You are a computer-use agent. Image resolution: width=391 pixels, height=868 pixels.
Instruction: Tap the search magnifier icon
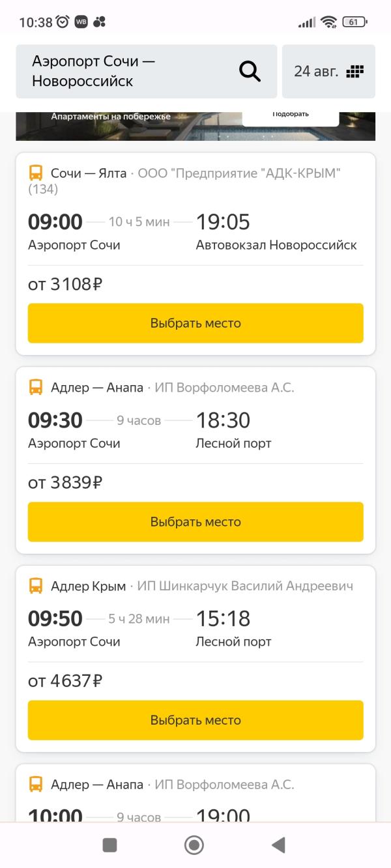click(250, 71)
